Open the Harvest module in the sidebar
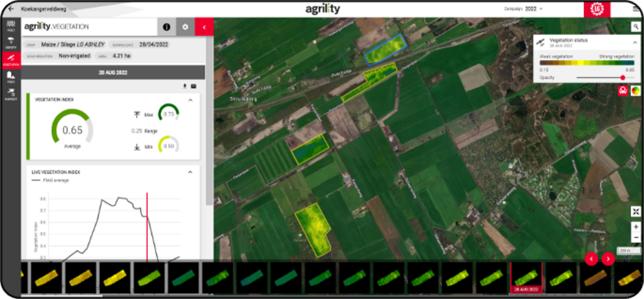Viewport: 644px width, 299px height. (x=11, y=93)
